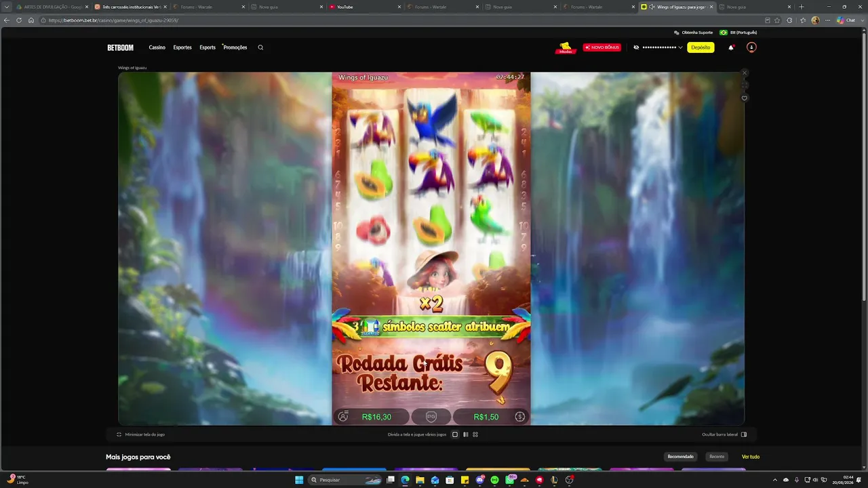868x488 pixels.
Task: Switch to the Recente games tab
Action: pos(717,457)
